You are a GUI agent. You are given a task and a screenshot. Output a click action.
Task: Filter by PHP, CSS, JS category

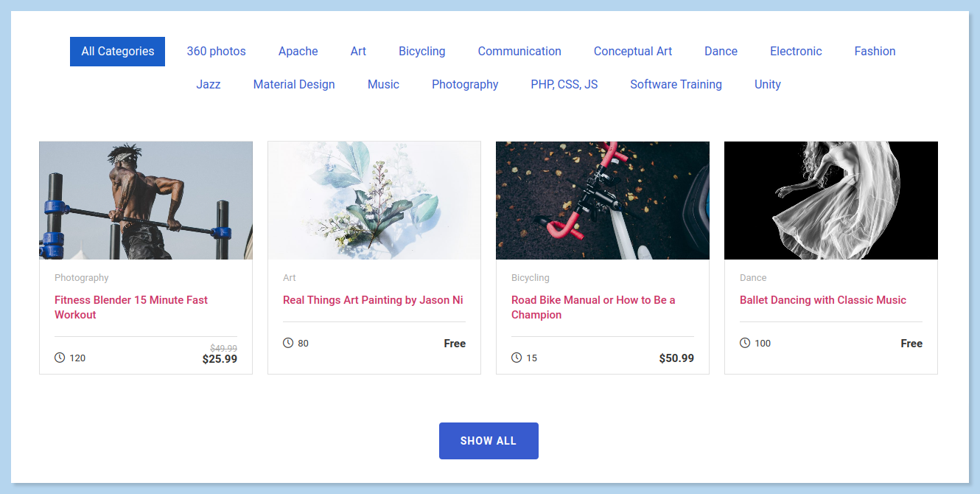tap(564, 84)
